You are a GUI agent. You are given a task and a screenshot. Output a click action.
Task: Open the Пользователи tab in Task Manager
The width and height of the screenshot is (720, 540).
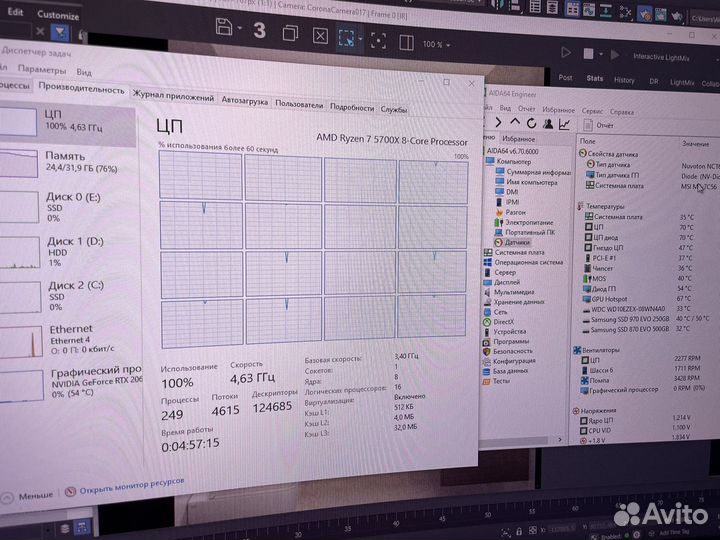point(299,104)
